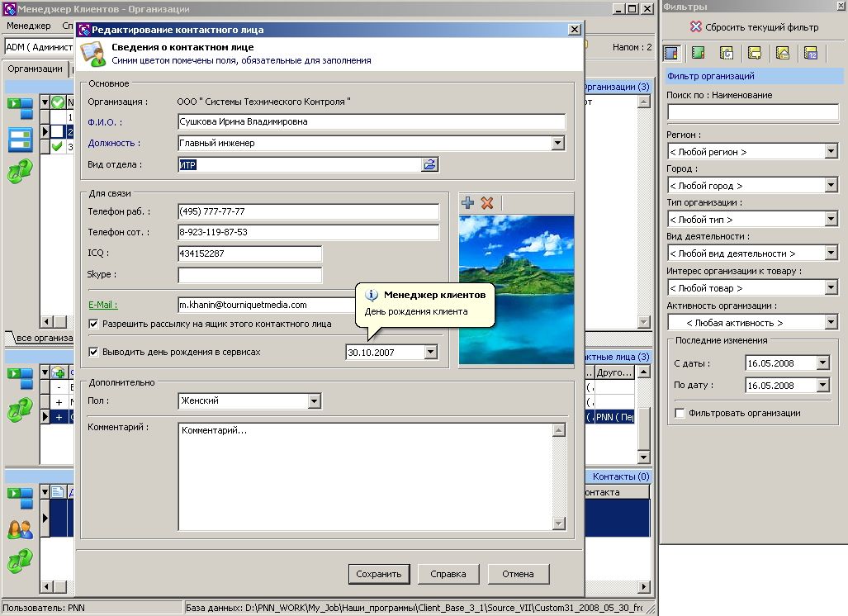Click the Сохранить button
The width and height of the screenshot is (848, 616).
[x=378, y=574]
